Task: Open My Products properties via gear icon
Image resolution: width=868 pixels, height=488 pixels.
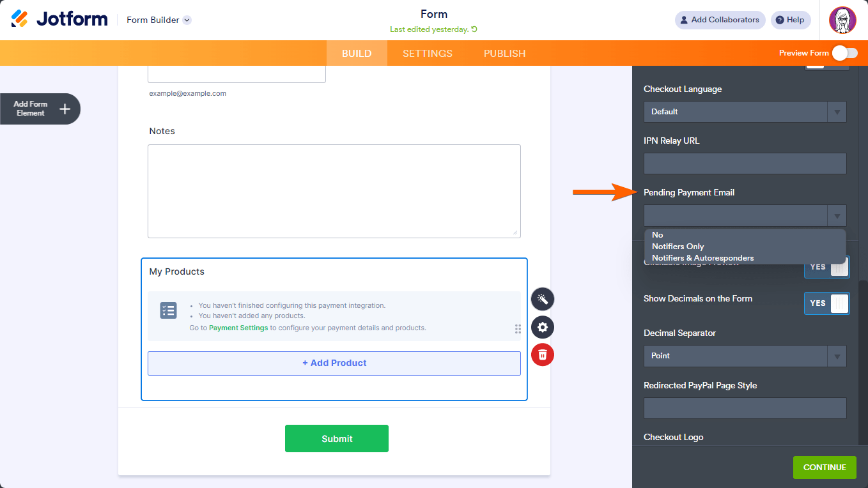Action: pos(542,327)
